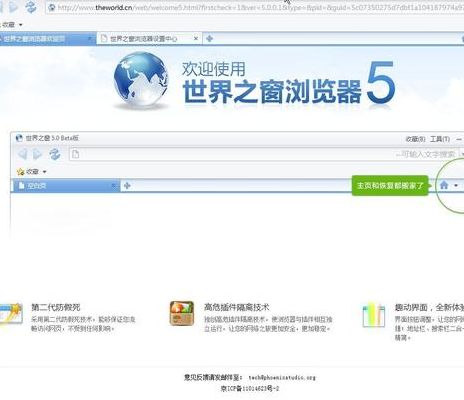
Task: Open the 收藏 favorites dropdown at top
Action: (x=12, y=25)
